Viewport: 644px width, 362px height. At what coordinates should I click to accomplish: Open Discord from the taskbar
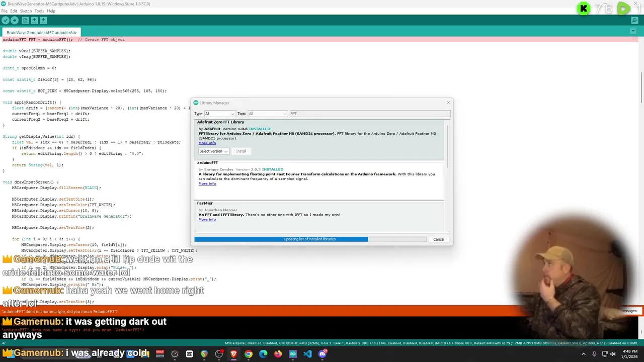pyautogui.click(x=323, y=354)
